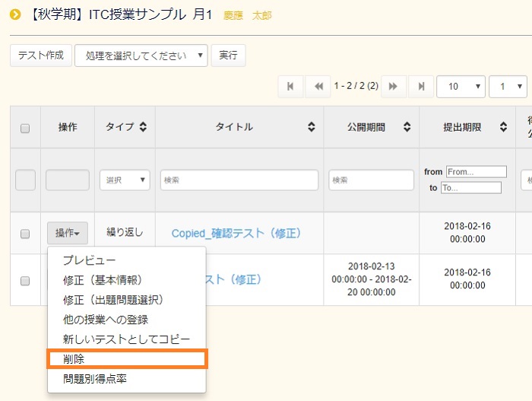Jump to last page pagination icon

coord(420,87)
